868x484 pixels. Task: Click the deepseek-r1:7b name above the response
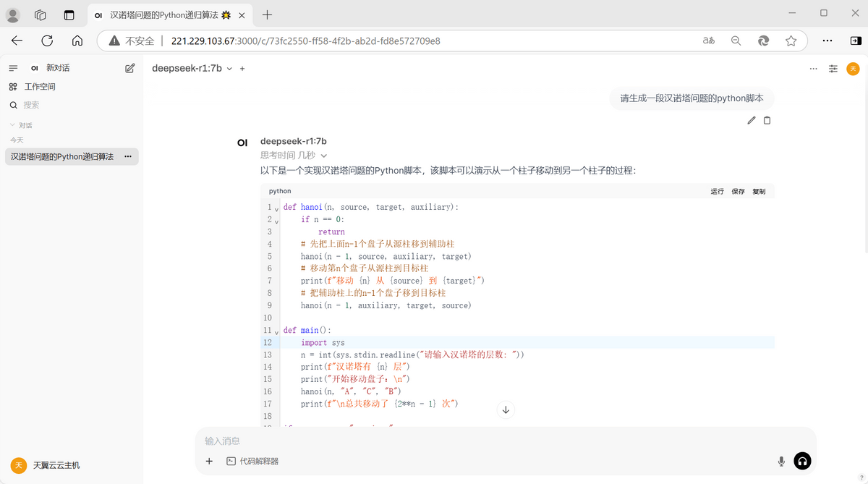coord(294,142)
